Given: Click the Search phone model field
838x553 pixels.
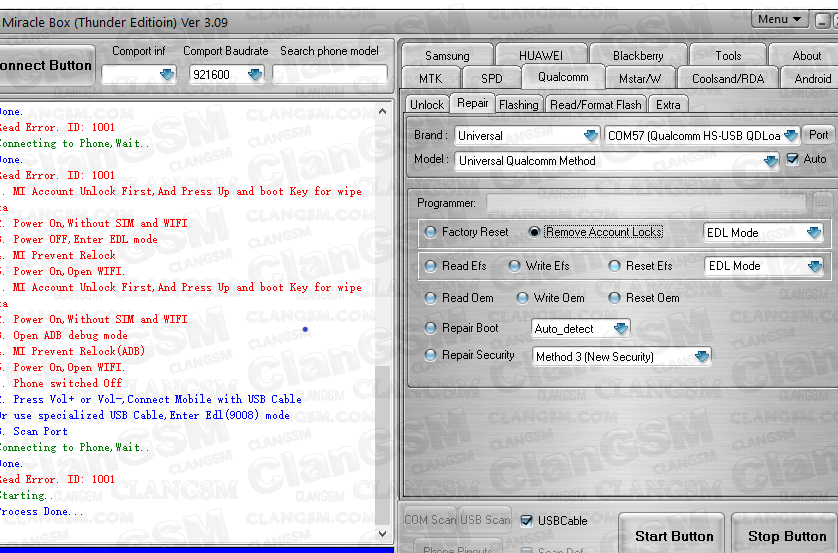Looking at the screenshot, I should (329, 74).
